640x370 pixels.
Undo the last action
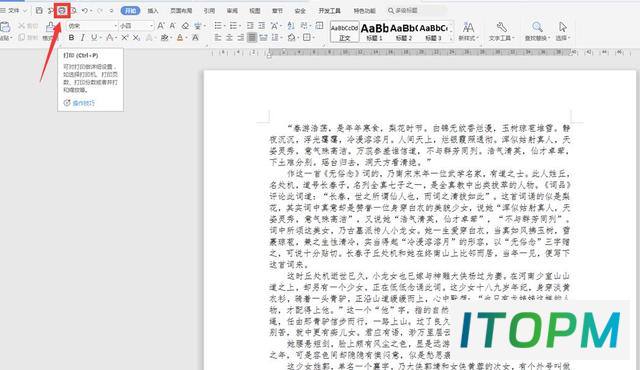[x=85, y=11]
